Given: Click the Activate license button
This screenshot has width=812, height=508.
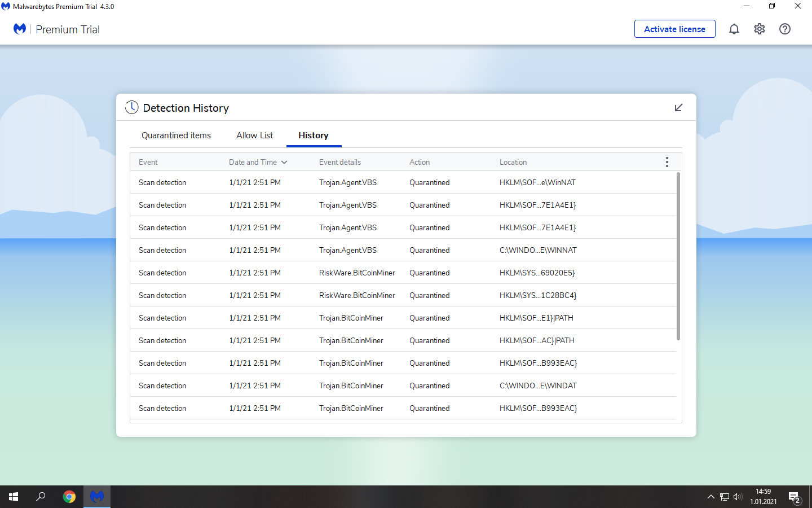Looking at the screenshot, I should pyautogui.click(x=674, y=29).
